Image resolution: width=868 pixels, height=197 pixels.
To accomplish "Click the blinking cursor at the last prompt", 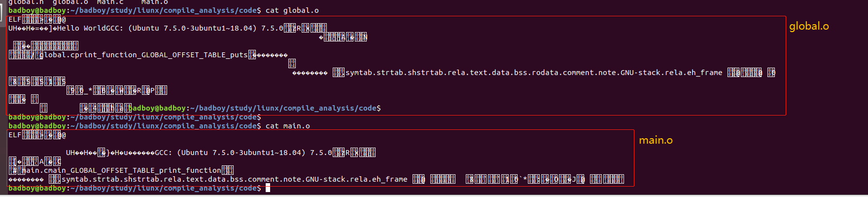I will point(268,188).
